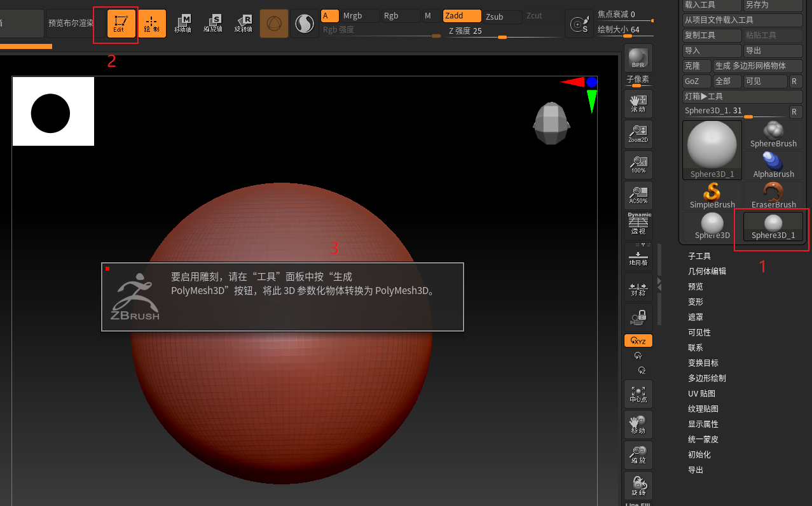Toggle the Mrgb channel button
This screenshot has width=812, height=506.
pos(359,16)
